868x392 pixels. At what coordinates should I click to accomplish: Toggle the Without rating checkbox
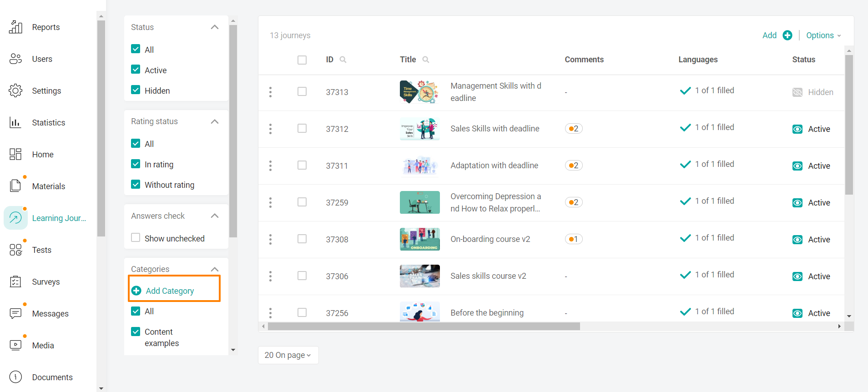click(x=136, y=184)
